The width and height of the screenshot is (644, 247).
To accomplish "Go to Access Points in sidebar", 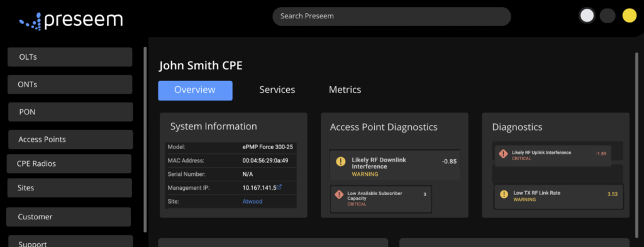I will [x=70, y=140].
